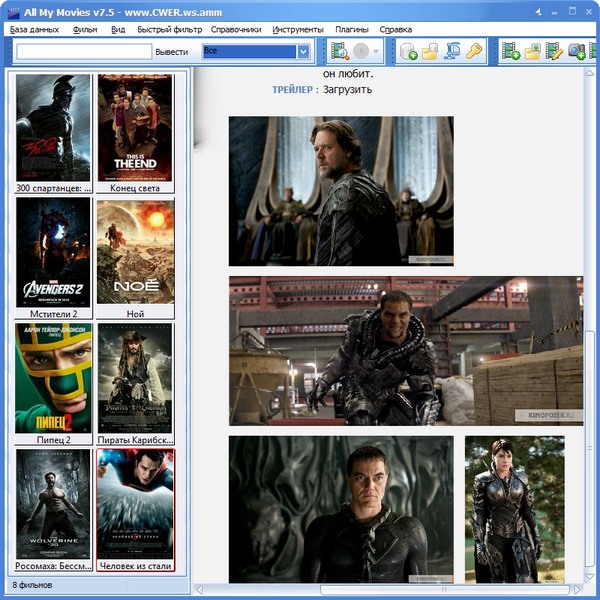Open the 'Справочники' menu
This screenshot has width=600, height=600.
[x=236, y=30]
